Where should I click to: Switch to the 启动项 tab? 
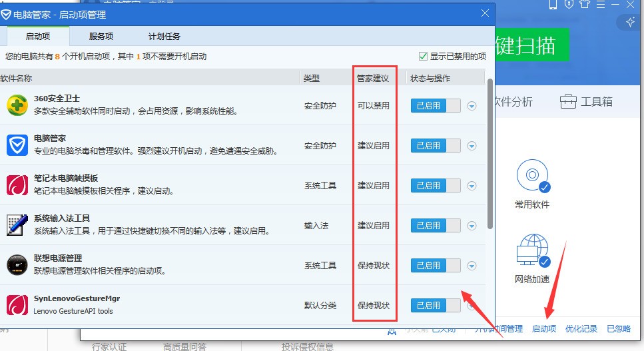pos(38,37)
